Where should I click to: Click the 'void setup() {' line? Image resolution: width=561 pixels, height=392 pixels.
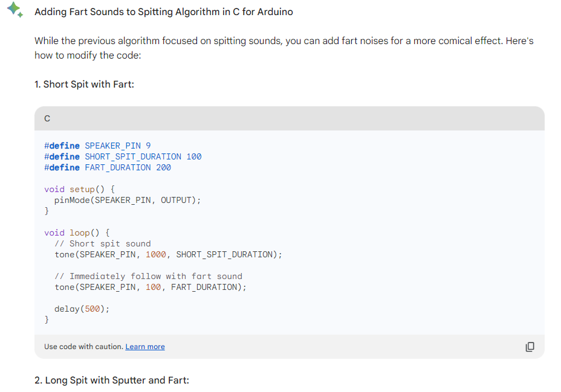79,190
